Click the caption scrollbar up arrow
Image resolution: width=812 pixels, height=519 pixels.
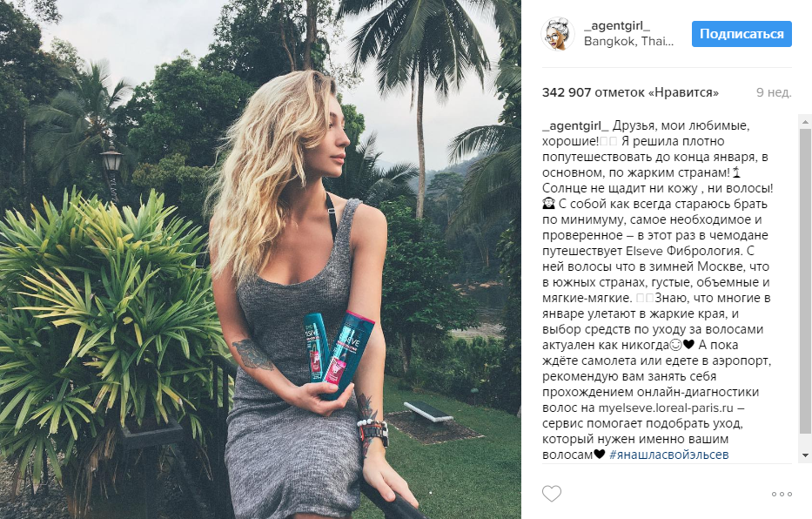click(x=805, y=122)
